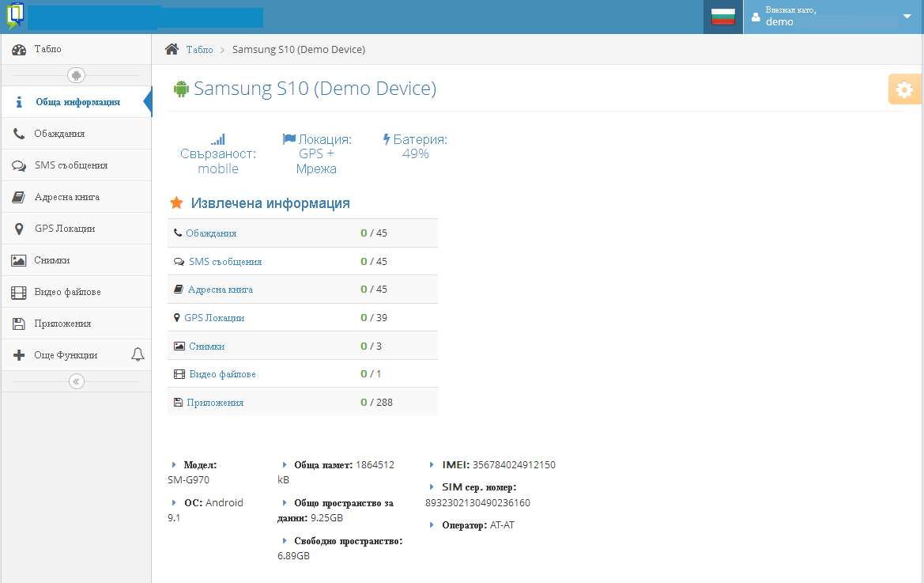Click the flag icon next to Локация
Screen dimensions: 924x583
[289, 139]
